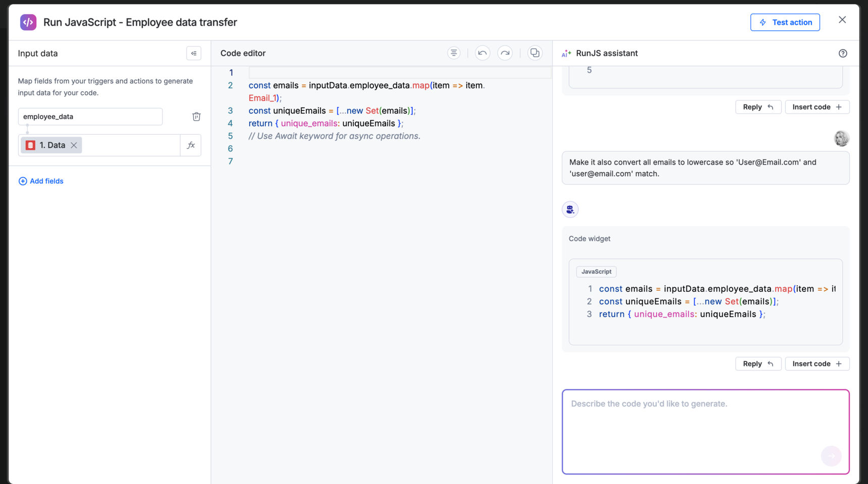Viewport: 868px width, 484px height.
Task: Click the assistant bot avatar icon
Action: coord(570,209)
